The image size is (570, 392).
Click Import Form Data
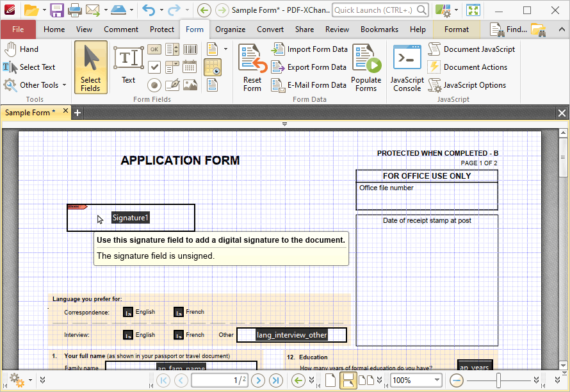click(309, 49)
